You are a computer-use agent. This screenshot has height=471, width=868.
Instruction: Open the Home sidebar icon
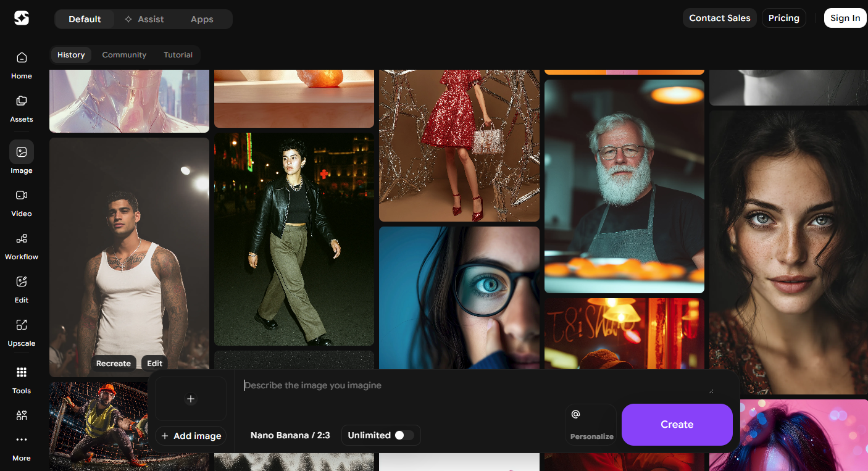point(22,58)
